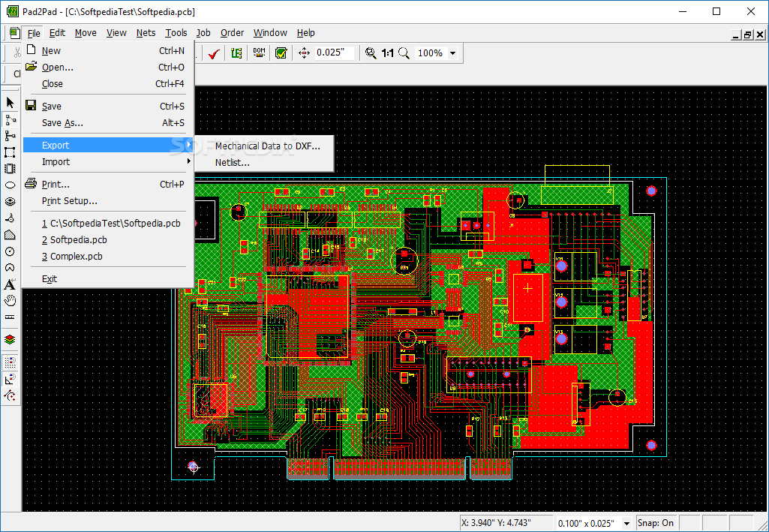
Task: Open recent file Complex.pcb
Action: click(76, 257)
